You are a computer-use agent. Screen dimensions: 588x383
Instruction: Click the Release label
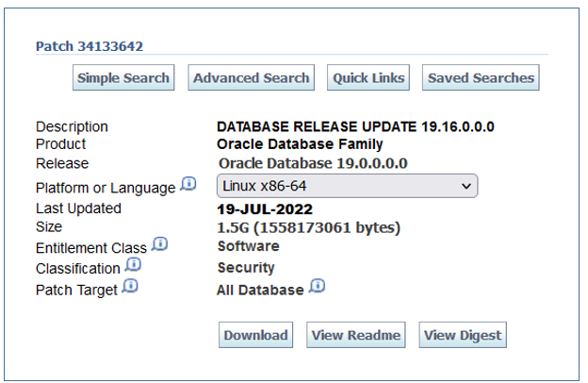(62, 164)
